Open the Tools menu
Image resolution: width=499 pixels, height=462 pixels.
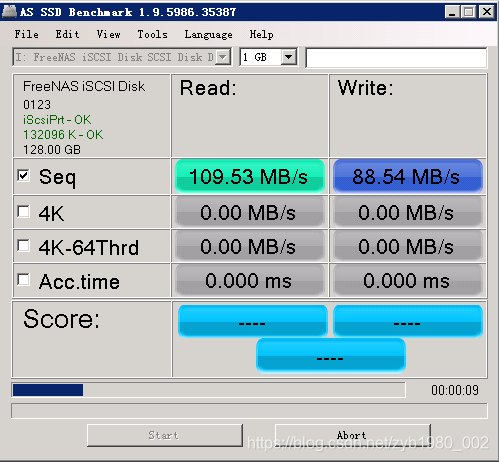(152, 34)
